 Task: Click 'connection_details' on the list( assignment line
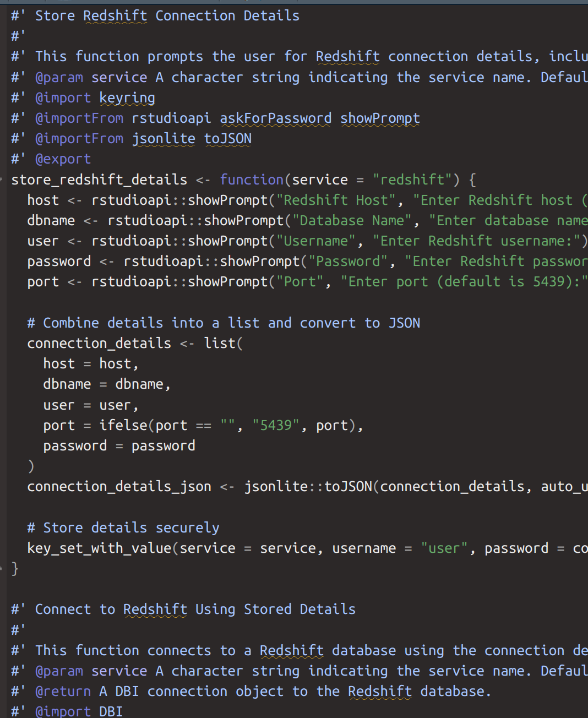click(99, 344)
